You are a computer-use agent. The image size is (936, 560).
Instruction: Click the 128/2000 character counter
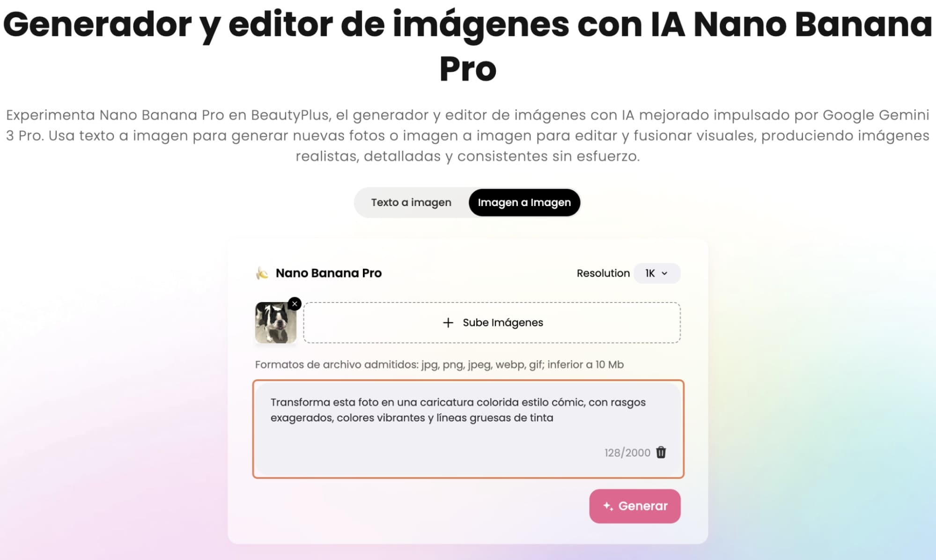pyautogui.click(x=627, y=453)
